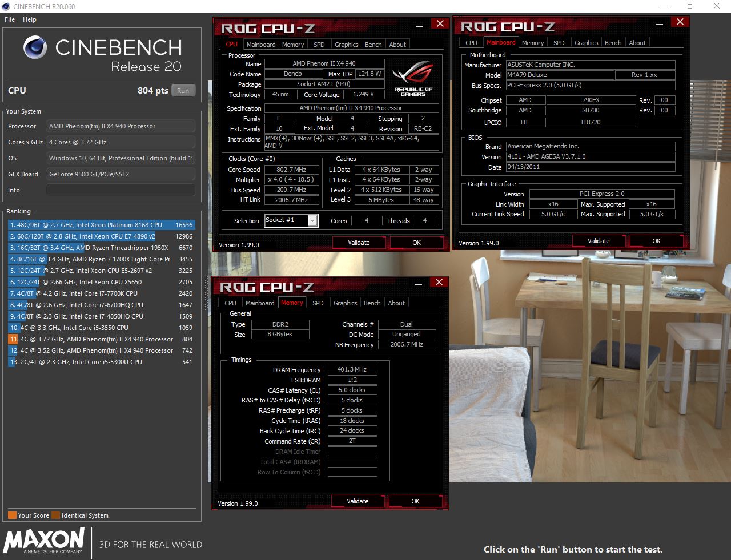Select Core i5-3550 ranking row
Image resolution: width=731 pixels, height=560 pixels.
(x=101, y=328)
